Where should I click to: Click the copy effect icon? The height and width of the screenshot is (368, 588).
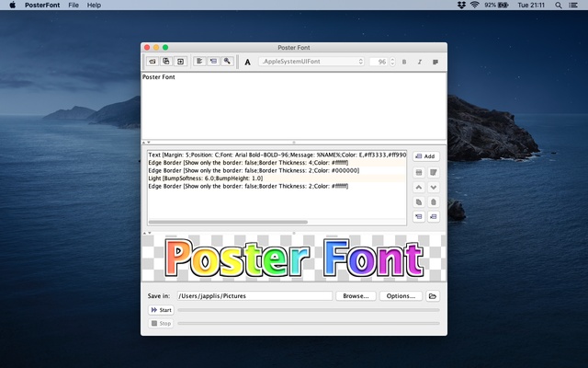(419, 202)
